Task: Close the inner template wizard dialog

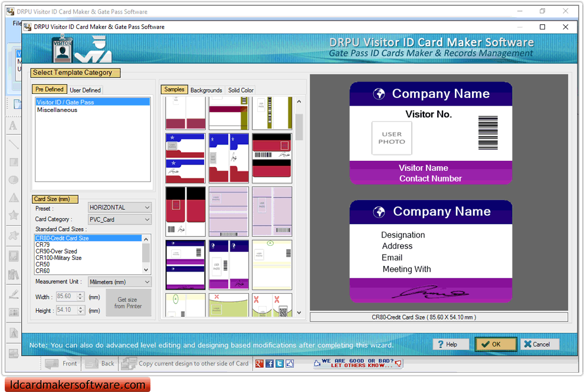Action: [x=565, y=27]
